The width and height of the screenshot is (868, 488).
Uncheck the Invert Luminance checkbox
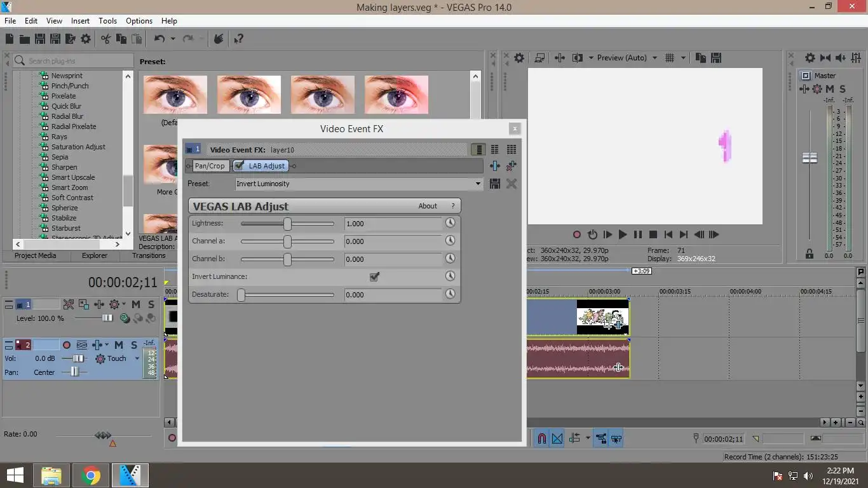(374, 276)
